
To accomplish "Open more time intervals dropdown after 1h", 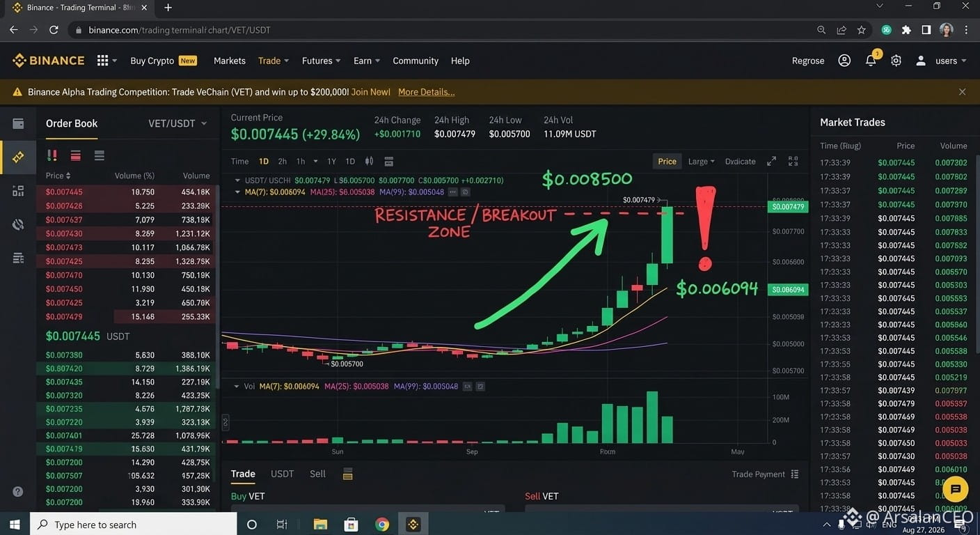I will point(315,161).
